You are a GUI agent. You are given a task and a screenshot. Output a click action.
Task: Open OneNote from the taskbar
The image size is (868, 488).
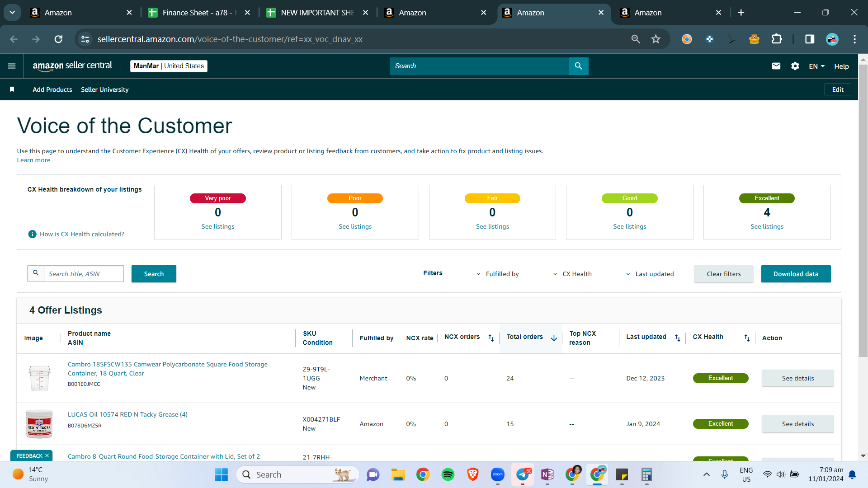point(547,474)
